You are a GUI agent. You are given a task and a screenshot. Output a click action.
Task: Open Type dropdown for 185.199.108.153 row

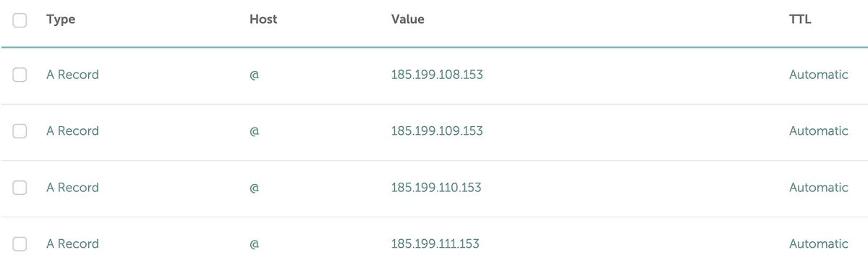[72, 75]
